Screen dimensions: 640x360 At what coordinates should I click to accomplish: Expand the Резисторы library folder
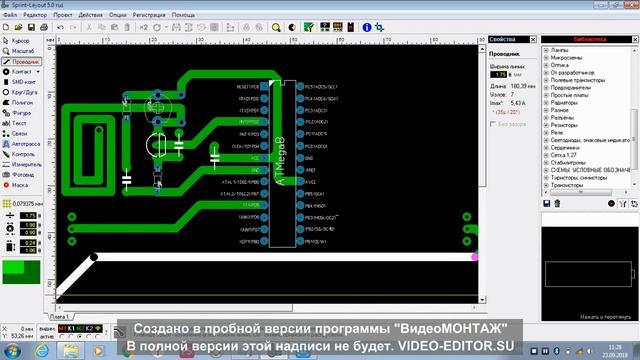pos(546,125)
